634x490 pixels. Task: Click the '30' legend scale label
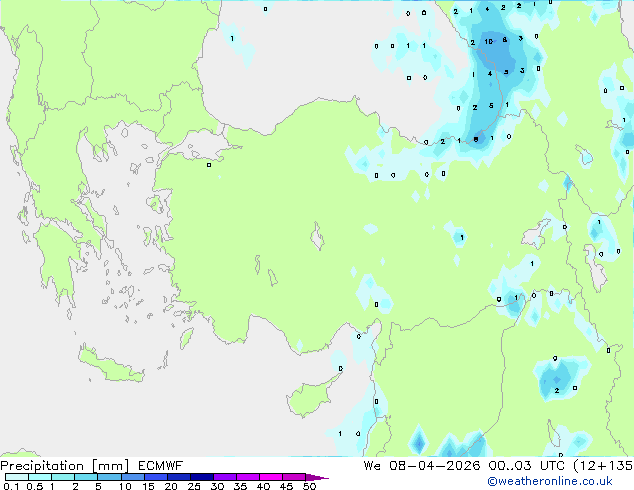[x=217, y=486]
